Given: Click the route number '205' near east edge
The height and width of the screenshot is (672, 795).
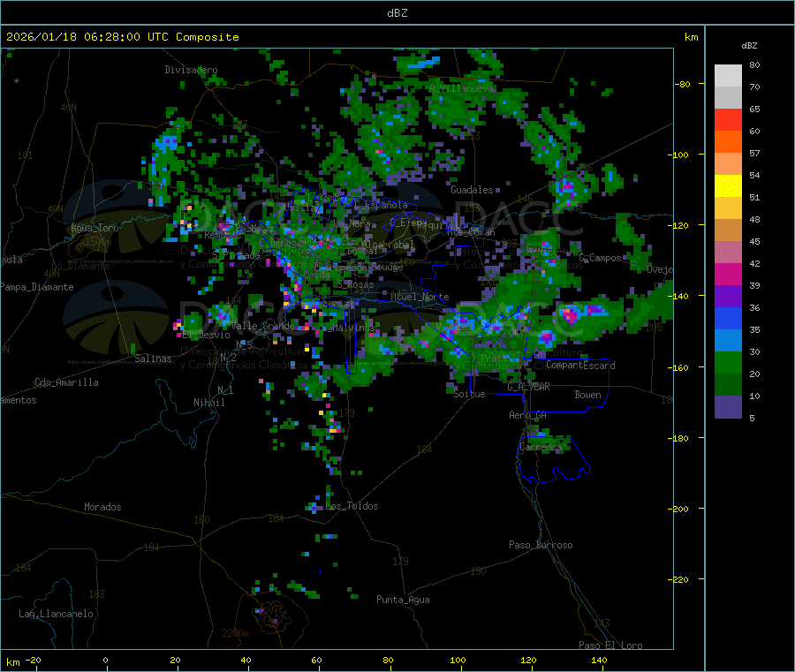Looking at the screenshot, I should pos(654,328).
